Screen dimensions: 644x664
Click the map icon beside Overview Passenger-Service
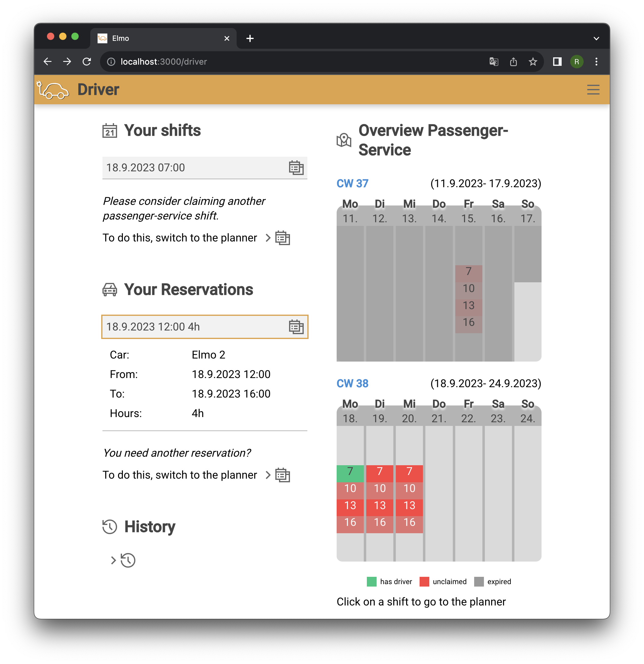[x=344, y=140]
